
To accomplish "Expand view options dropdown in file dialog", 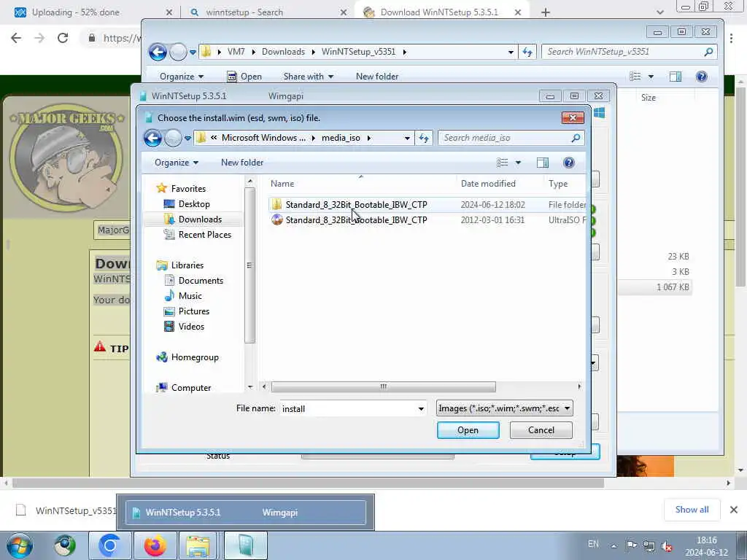I will (x=518, y=163).
